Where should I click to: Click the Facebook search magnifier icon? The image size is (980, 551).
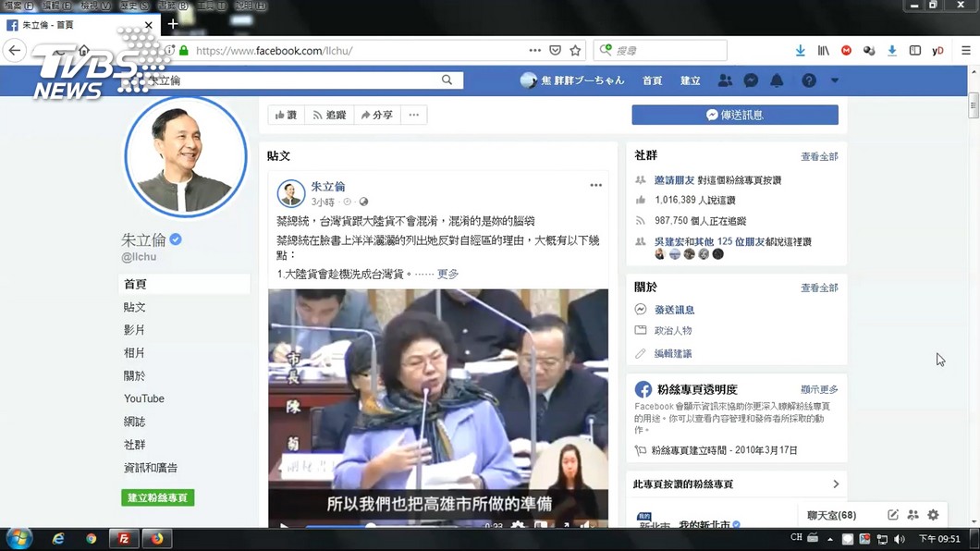point(447,80)
